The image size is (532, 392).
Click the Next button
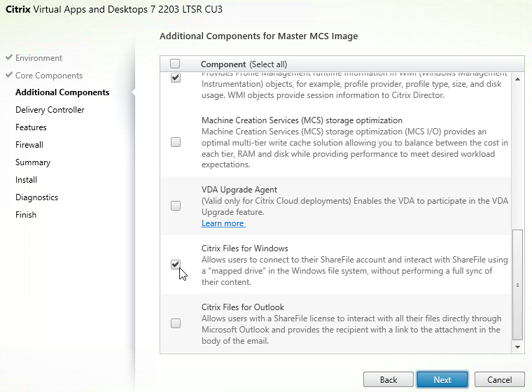pos(442,379)
